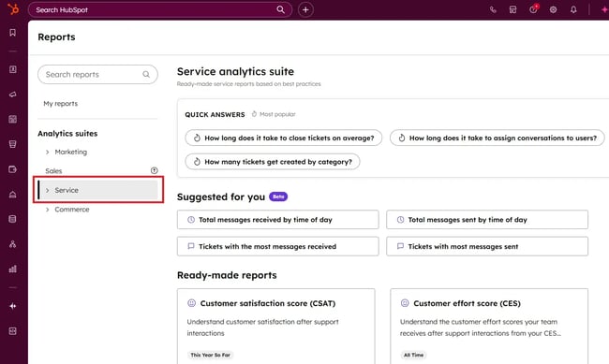Expand the Marketing analytics suite chevron
The width and height of the screenshot is (609, 364).
point(48,152)
